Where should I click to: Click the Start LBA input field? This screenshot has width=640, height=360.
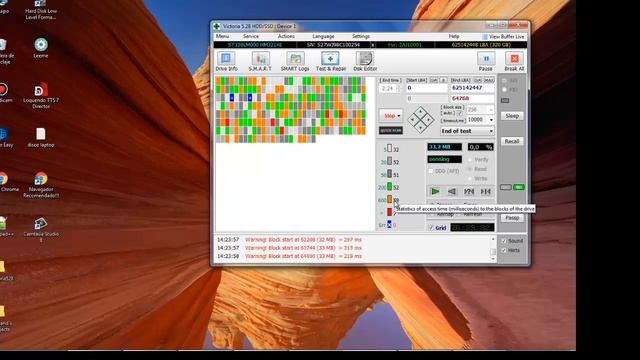tap(427, 88)
